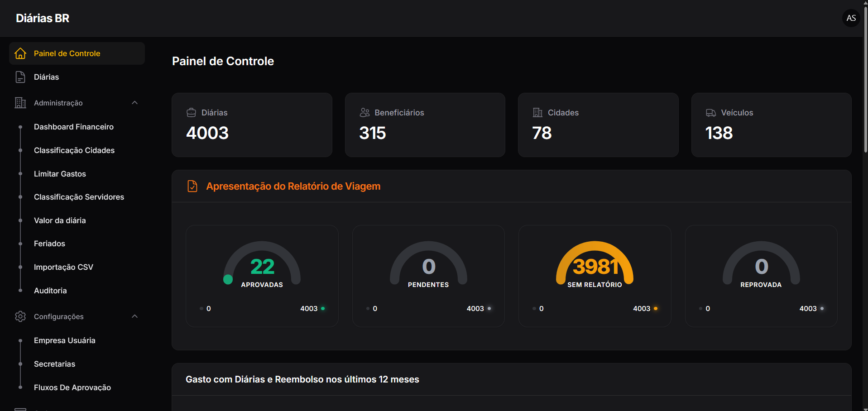This screenshot has height=411, width=868.
Task: Click the green dot on the Aprovadas gauge
Action: click(x=228, y=280)
